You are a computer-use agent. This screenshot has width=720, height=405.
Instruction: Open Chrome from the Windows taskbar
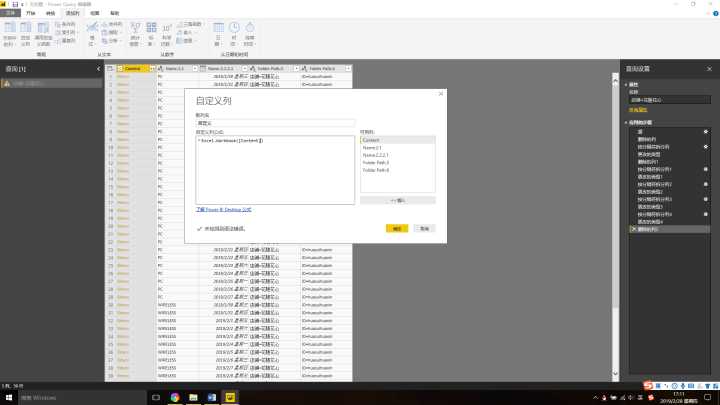(x=175, y=397)
